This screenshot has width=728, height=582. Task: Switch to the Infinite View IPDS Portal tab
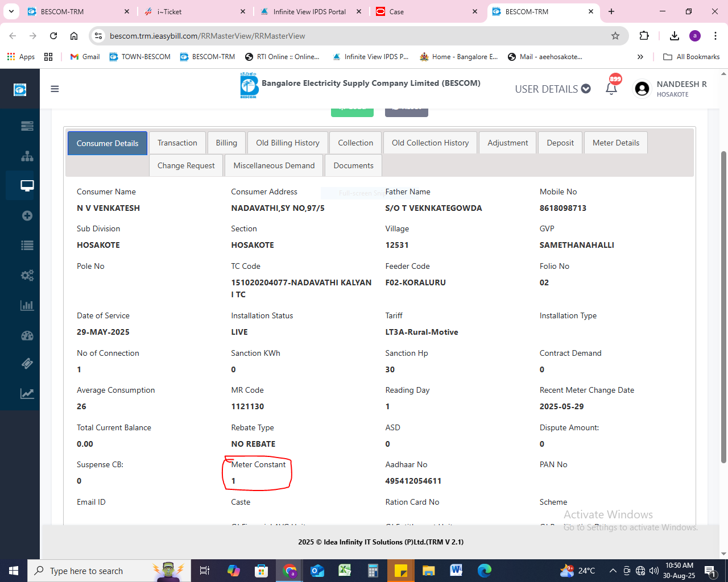(310, 11)
